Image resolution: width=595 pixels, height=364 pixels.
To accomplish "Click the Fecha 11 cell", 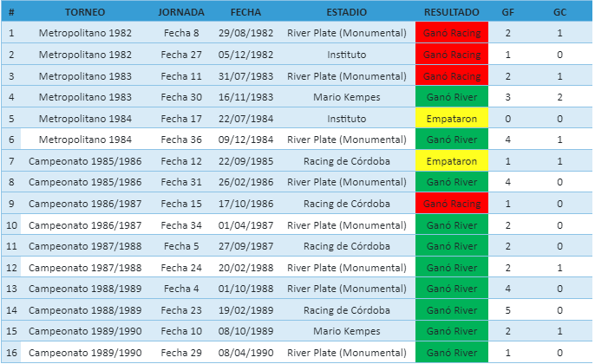I will click(x=181, y=76).
